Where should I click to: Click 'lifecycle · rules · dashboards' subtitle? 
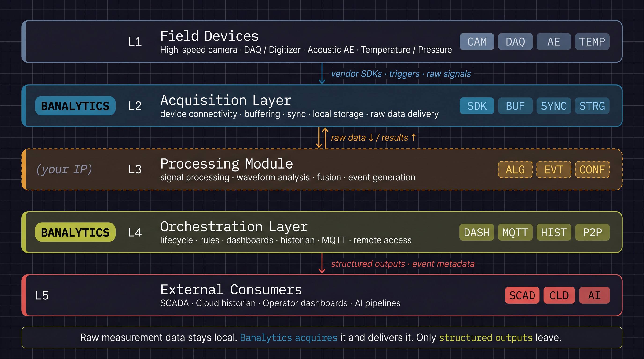tap(286, 240)
